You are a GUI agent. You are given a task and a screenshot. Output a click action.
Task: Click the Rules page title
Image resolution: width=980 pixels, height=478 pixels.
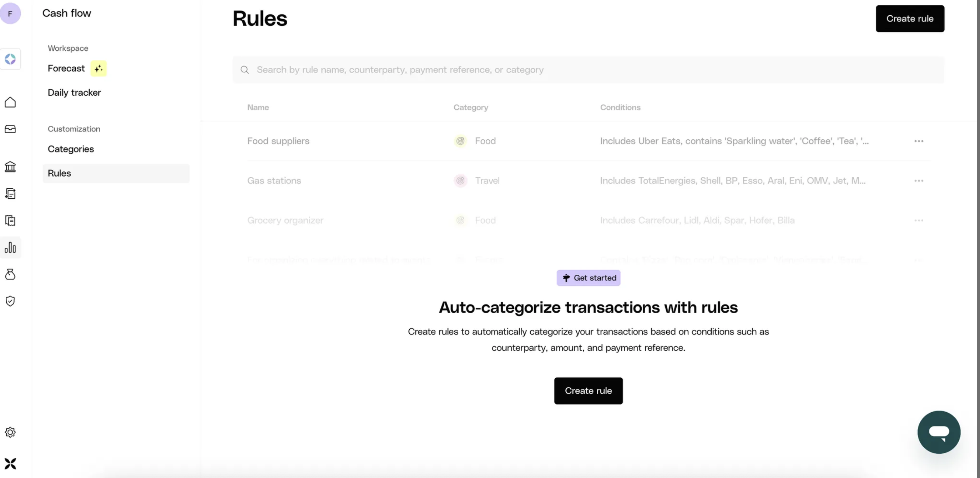pyautogui.click(x=260, y=19)
